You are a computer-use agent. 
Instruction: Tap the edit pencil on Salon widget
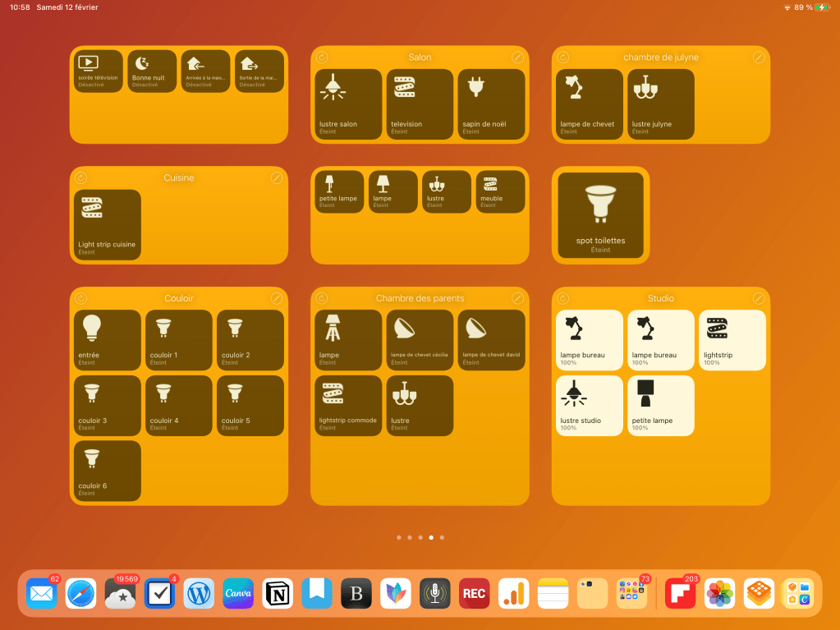[517, 57]
